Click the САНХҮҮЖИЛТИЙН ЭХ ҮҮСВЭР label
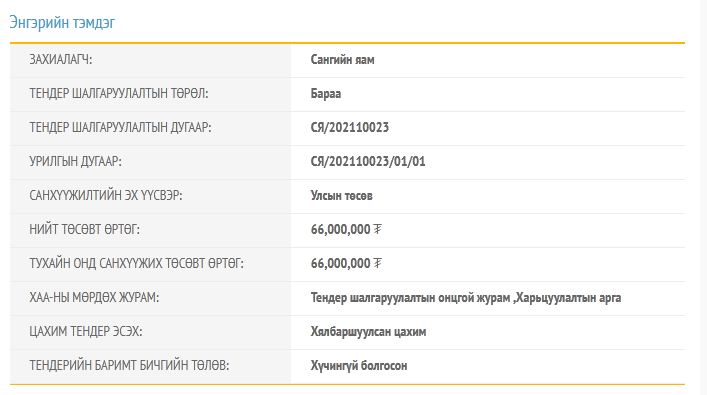This screenshot has height=395, width=707. 106,196
